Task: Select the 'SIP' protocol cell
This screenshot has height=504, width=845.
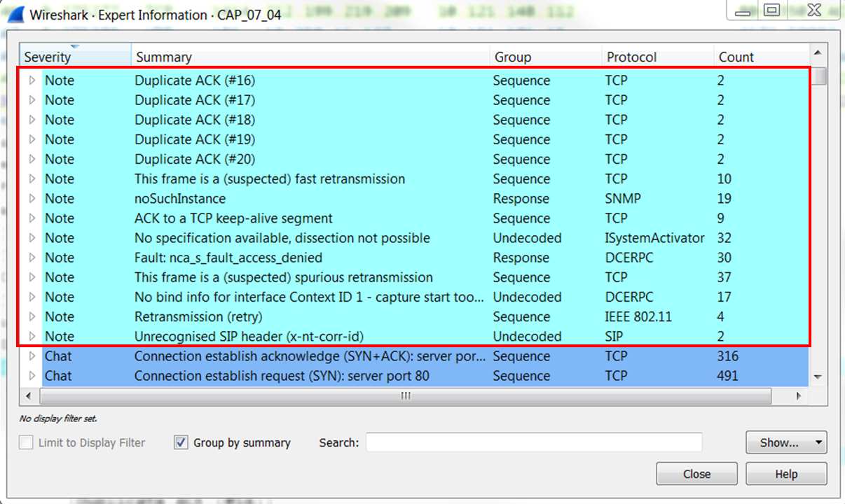Action: coord(615,336)
